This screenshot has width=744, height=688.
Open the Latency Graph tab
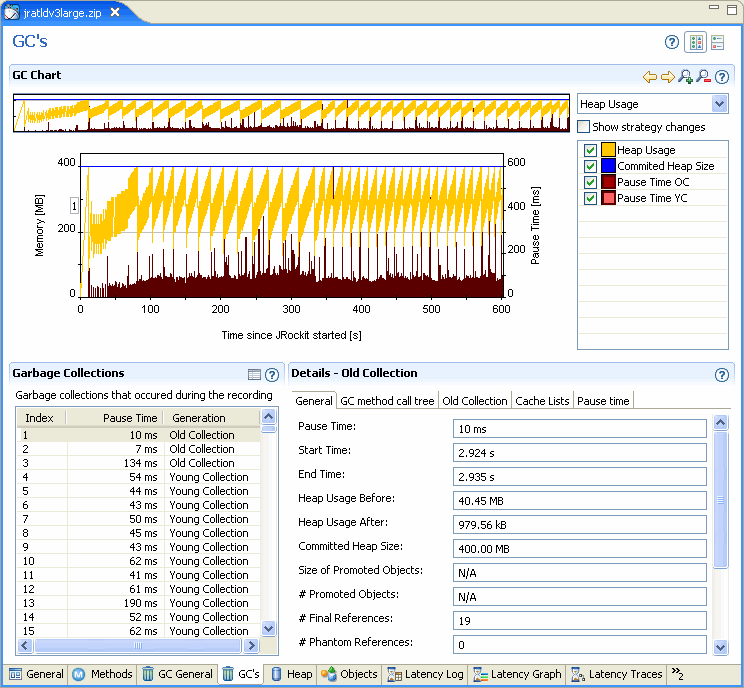tap(518, 674)
